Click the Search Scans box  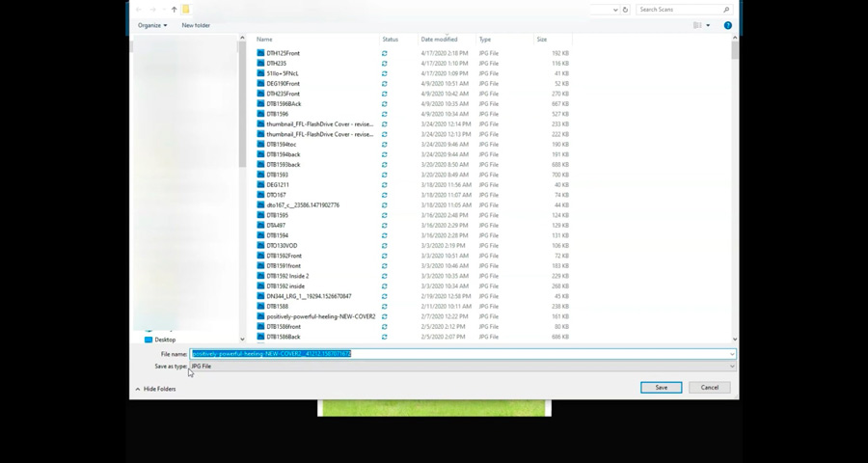[684, 10]
